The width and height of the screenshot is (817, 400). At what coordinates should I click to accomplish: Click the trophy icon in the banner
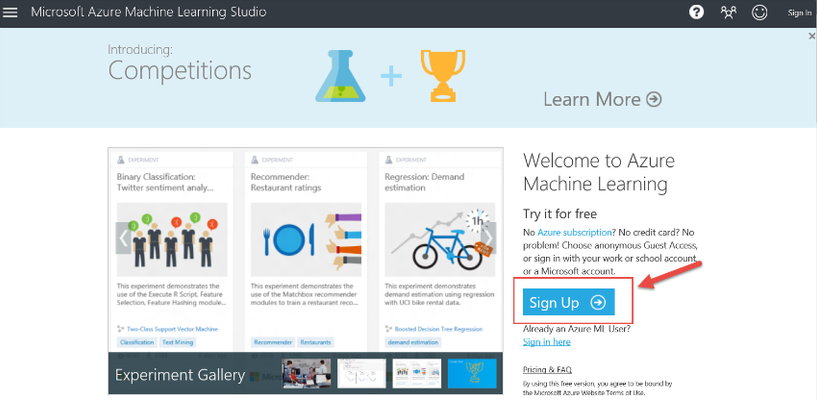tap(443, 76)
